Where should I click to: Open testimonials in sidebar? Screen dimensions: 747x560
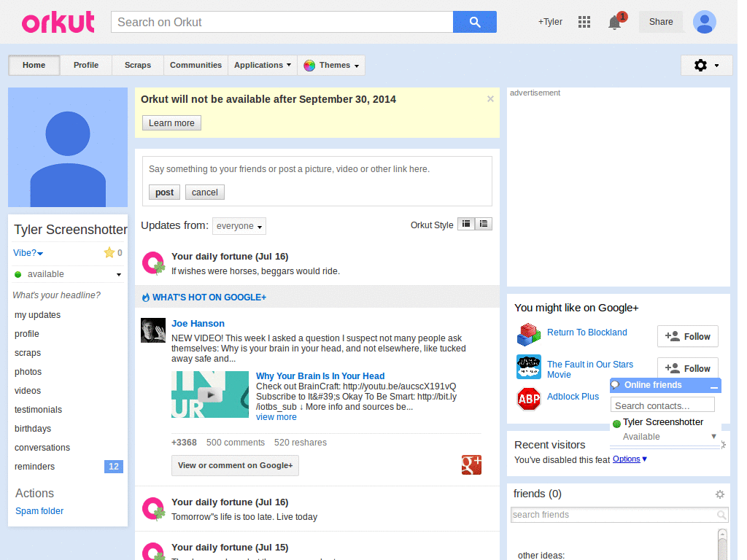[x=38, y=410]
